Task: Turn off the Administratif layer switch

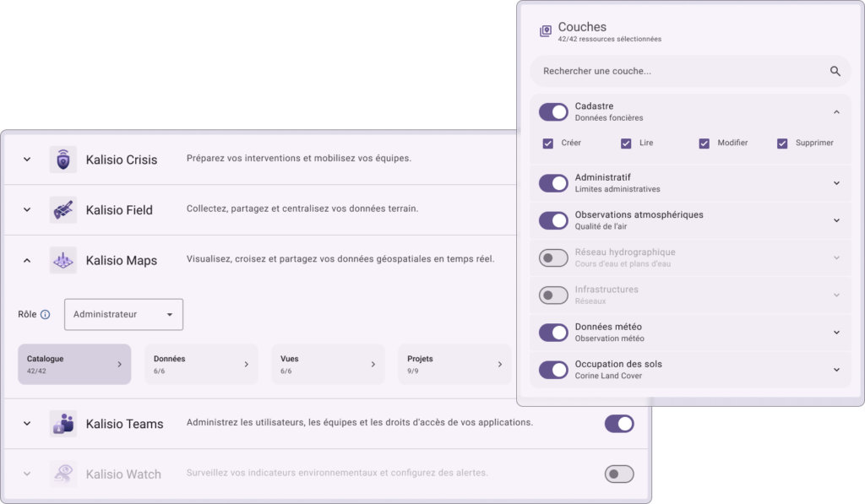Action: pos(553,183)
